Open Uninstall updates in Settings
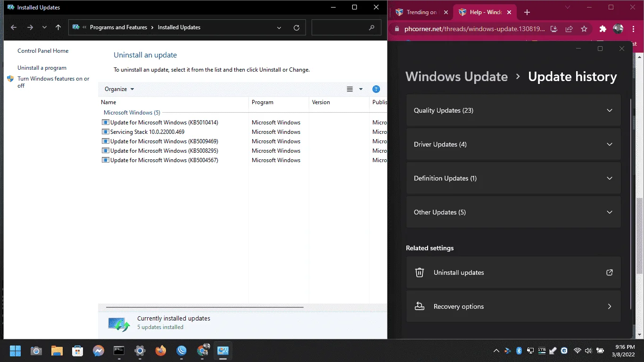The width and height of the screenshot is (644, 362). tap(513, 272)
